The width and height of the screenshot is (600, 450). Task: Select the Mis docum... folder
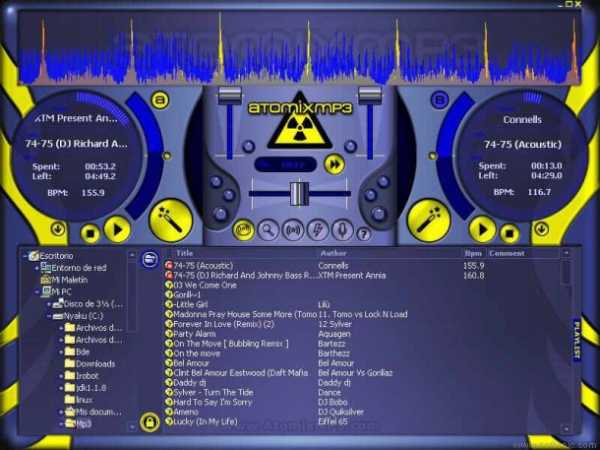pyautogui.click(x=99, y=412)
